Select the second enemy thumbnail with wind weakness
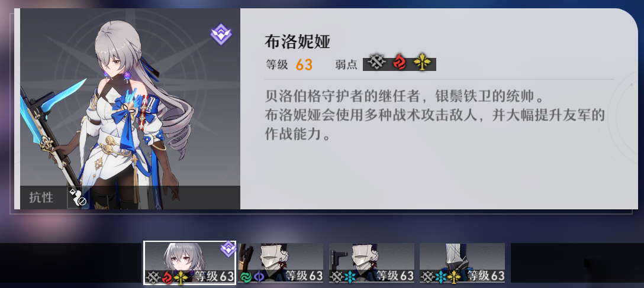The image size is (644, 288). [281, 263]
